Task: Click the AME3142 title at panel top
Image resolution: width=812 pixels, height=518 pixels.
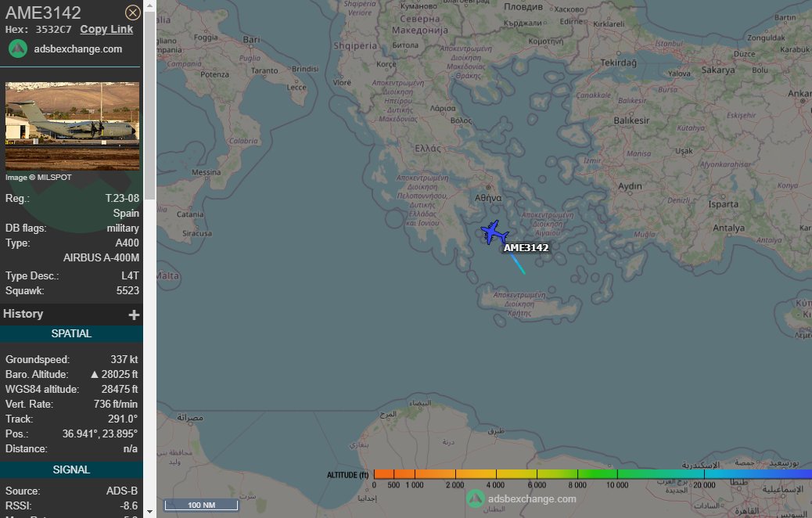Action: [43, 13]
